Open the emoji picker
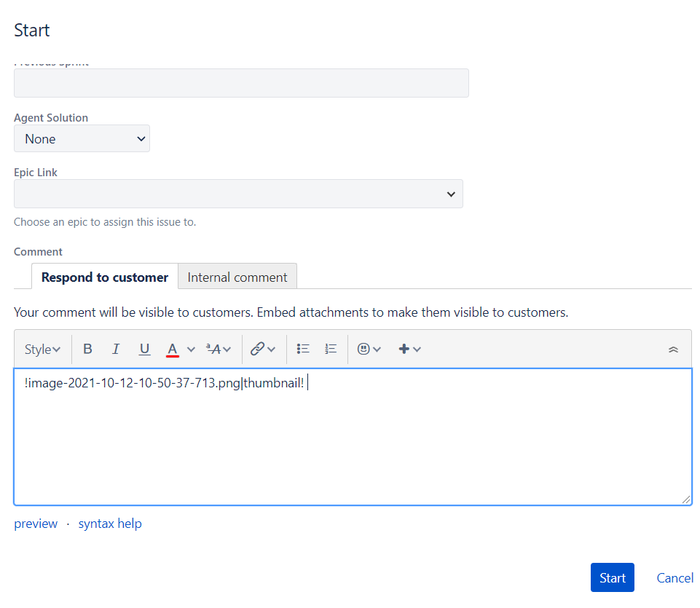 364,349
